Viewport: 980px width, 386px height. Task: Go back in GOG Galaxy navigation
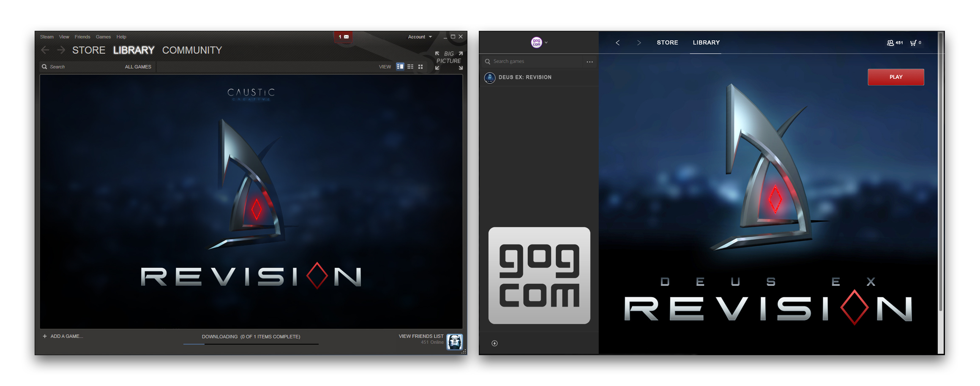click(618, 43)
